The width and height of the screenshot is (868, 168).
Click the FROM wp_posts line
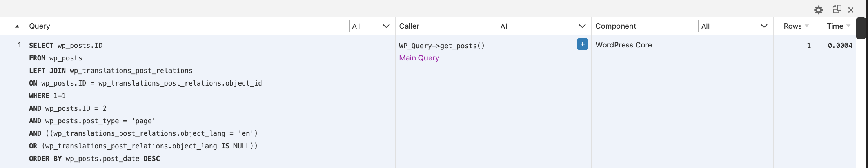(x=55, y=58)
